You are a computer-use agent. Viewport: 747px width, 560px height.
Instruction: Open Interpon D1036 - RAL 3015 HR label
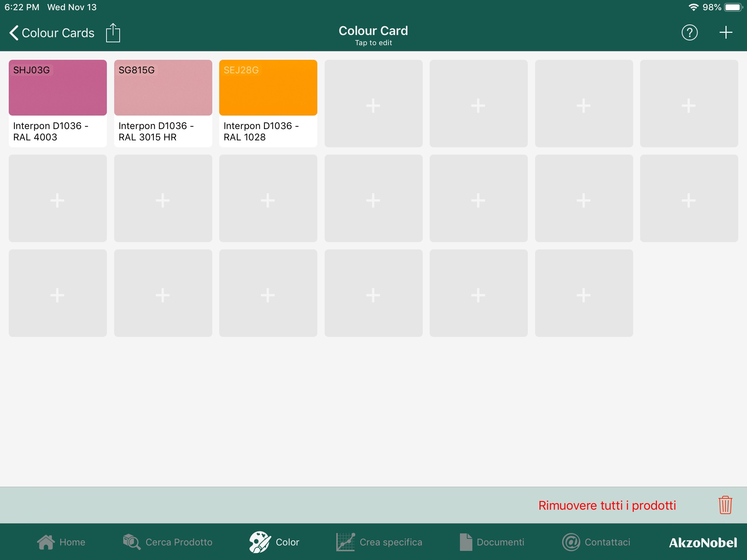(x=156, y=131)
